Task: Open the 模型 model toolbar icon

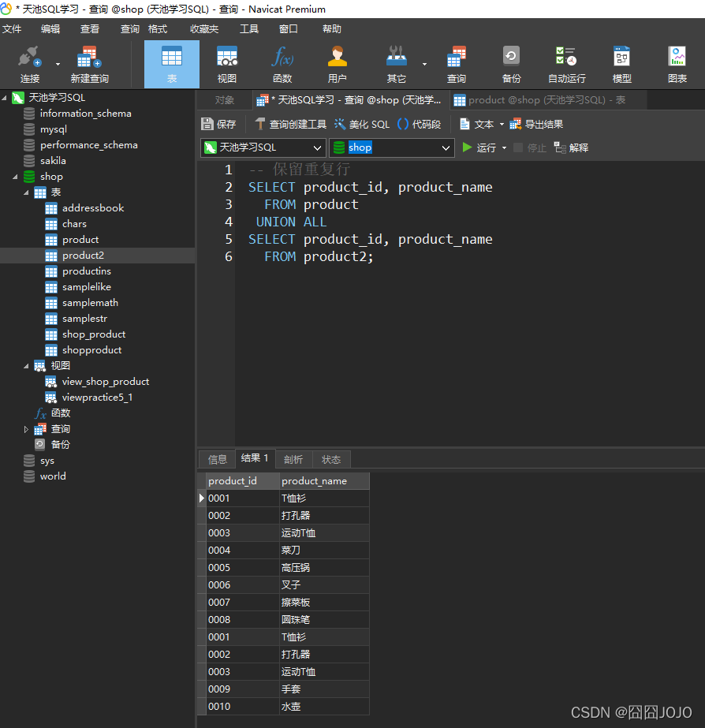Action: (x=621, y=64)
